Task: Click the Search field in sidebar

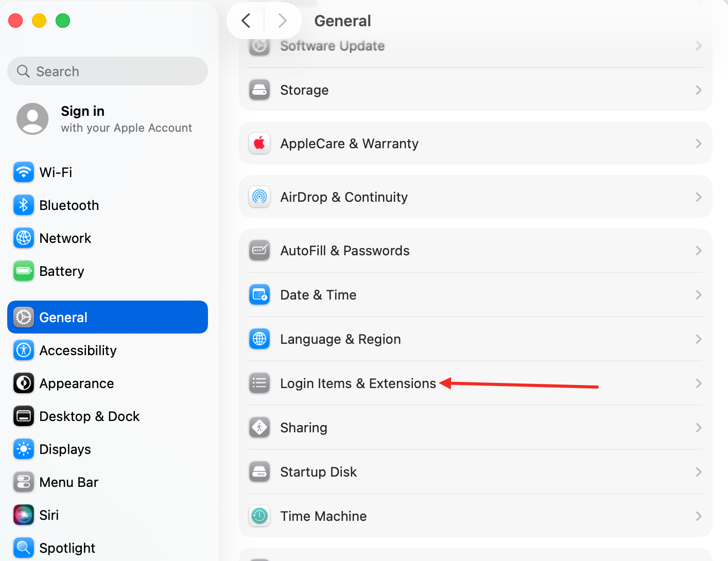Action: coord(108,71)
